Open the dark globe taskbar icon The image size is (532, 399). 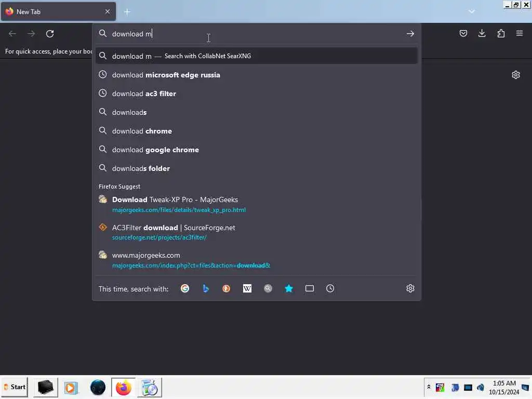click(x=98, y=388)
